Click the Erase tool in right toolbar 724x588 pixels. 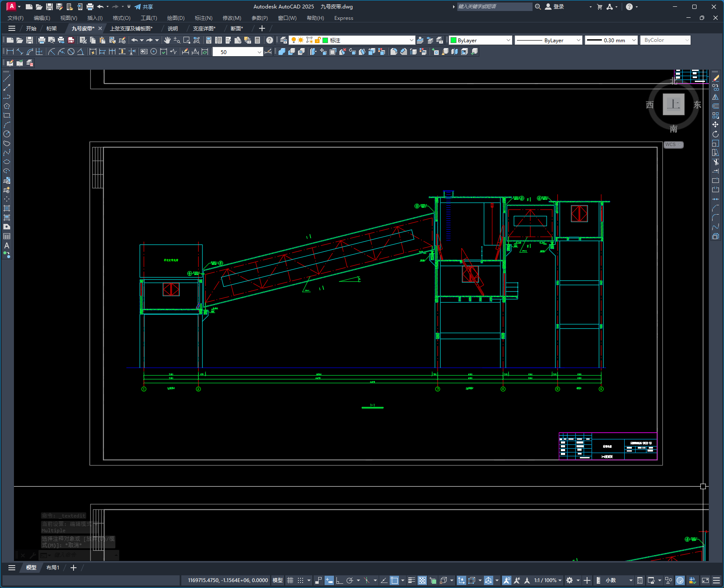716,78
